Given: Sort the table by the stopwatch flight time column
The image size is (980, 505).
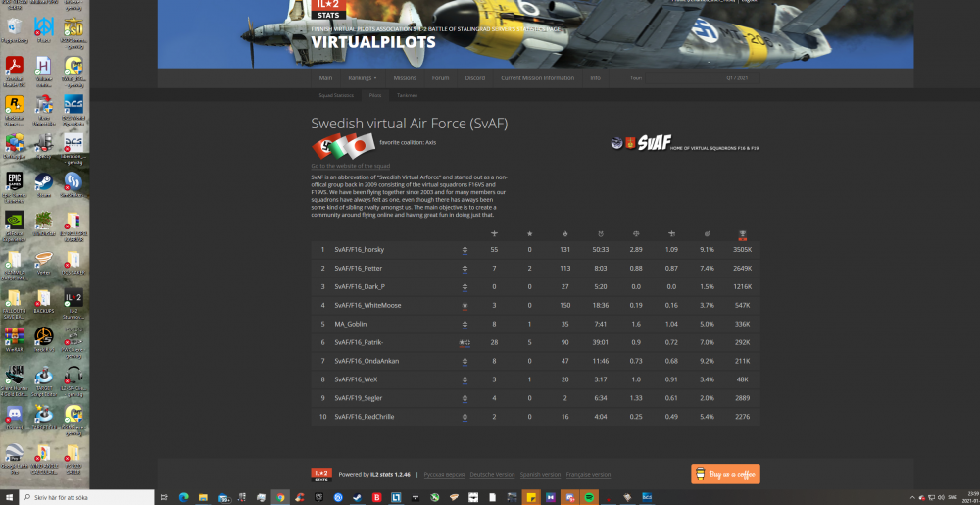Looking at the screenshot, I should pyautogui.click(x=601, y=233).
